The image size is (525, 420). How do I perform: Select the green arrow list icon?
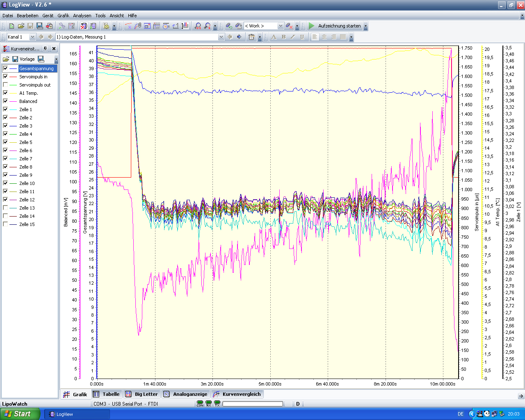(93, 26)
